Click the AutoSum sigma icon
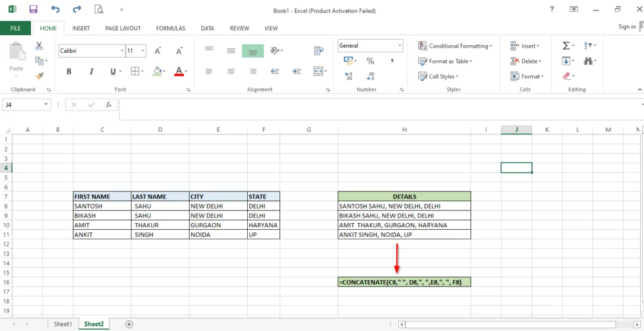Viewport: 644px width, 331px height. 566,45
